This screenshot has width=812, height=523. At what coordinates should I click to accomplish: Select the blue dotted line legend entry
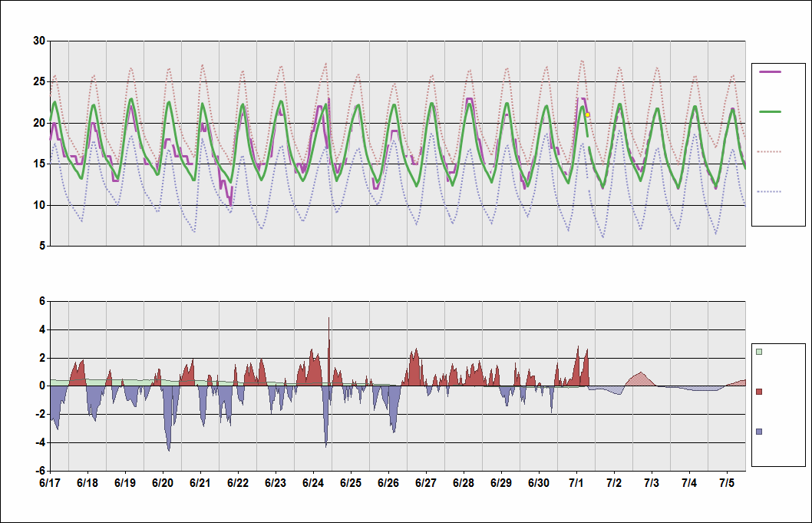(x=769, y=191)
